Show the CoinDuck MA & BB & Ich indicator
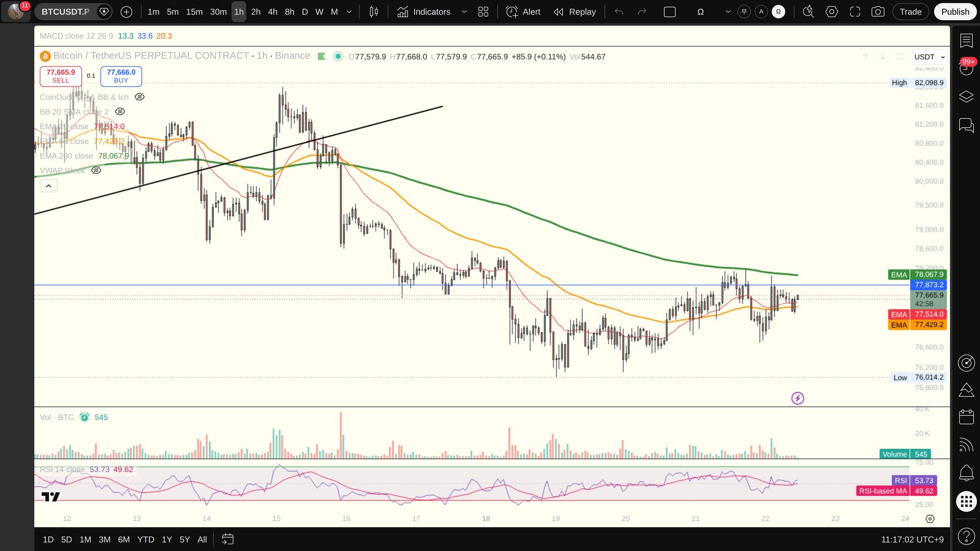This screenshot has height=551, width=980. point(140,97)
